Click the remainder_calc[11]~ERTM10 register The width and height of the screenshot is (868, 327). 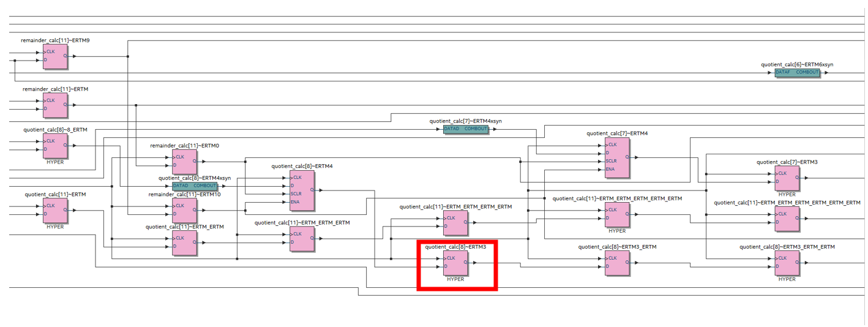[x=184, y=210]
